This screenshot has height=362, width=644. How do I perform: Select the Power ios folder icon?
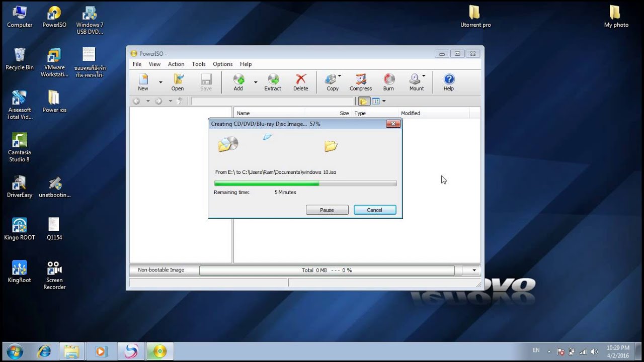(54, 101)
